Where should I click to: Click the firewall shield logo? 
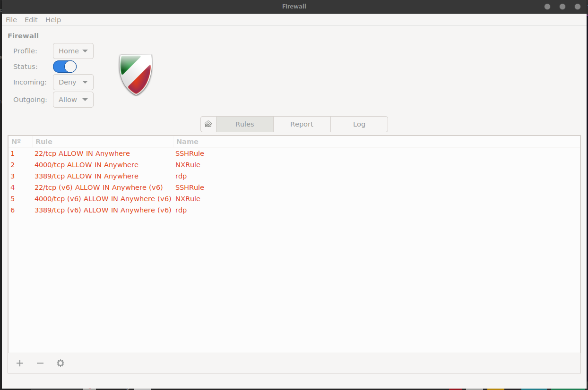pyautogui.click(x=136, y=74)
